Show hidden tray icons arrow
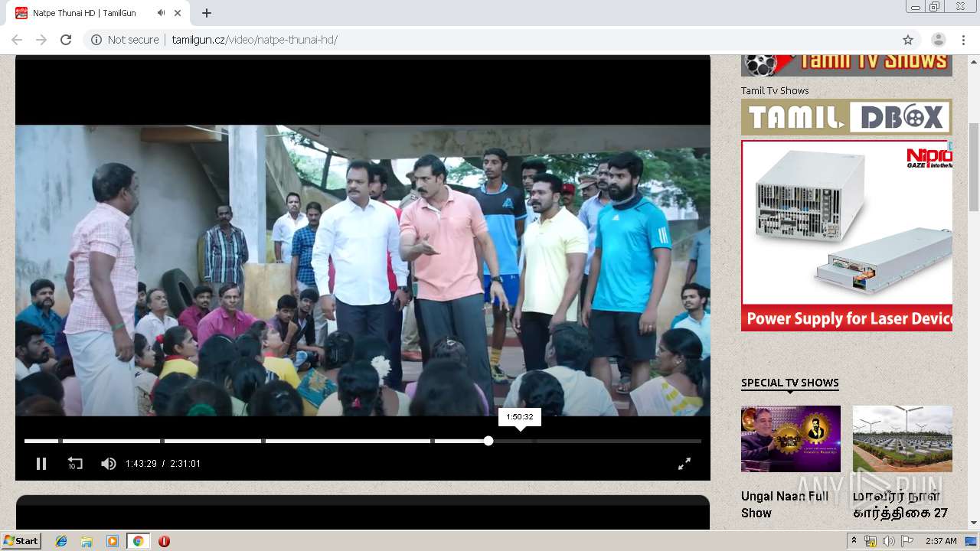This screenshot has width=980, height=551. (x=854, y=541)
